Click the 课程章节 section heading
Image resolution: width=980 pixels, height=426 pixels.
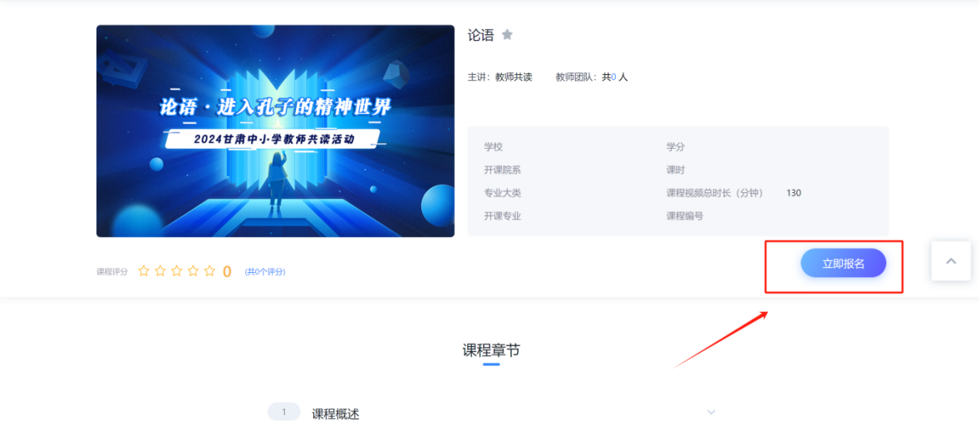click(x=491, y=350)
